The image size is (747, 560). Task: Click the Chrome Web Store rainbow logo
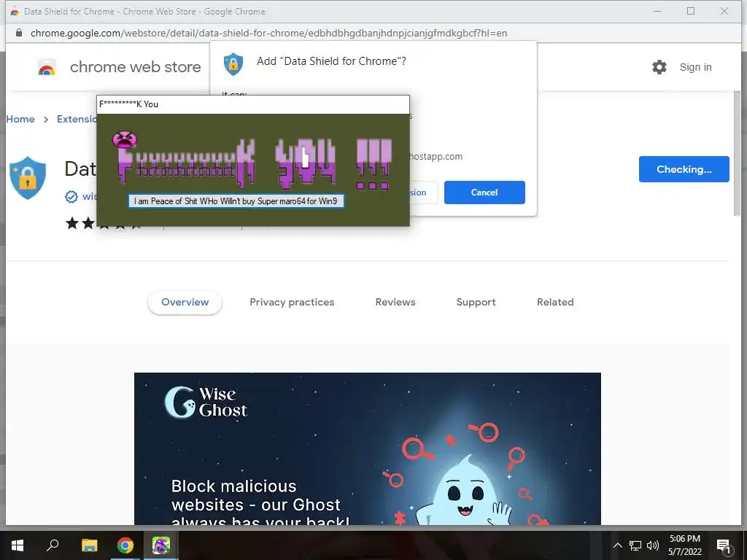pos(47,68)
